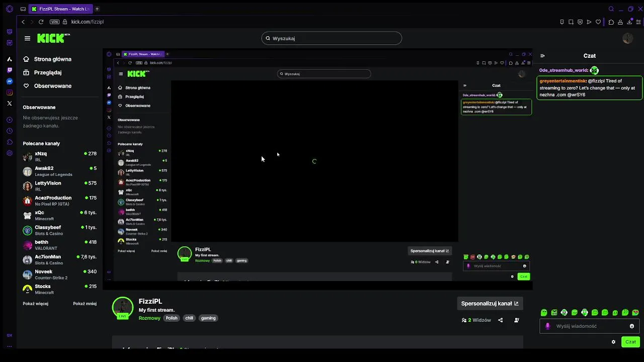Collapse the list with Pokaż mniej
This screenshot has height=362, width=644.
tap(85, 304)
